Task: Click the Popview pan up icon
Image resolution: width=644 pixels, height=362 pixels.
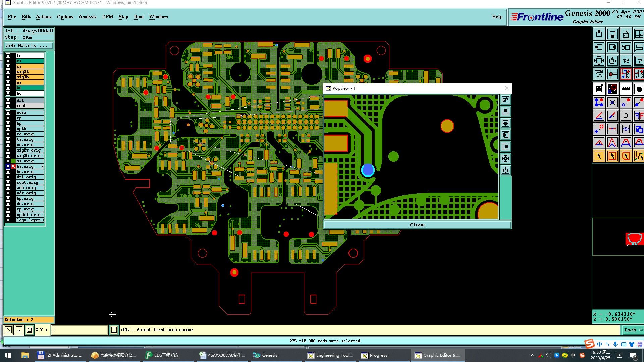Action: click(505, 112)
